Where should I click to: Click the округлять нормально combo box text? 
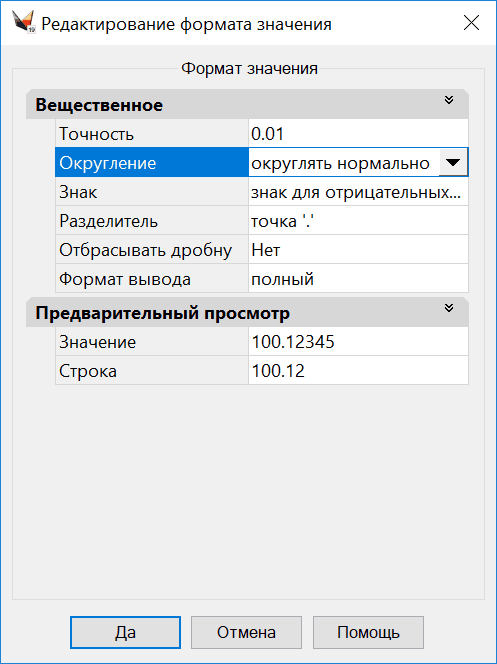pyautogui.click(x=340, y=163)
